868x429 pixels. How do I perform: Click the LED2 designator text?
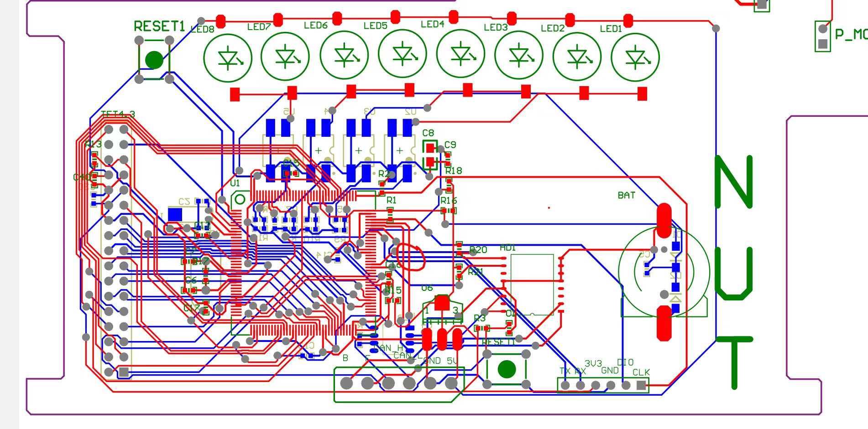point(553,28)
